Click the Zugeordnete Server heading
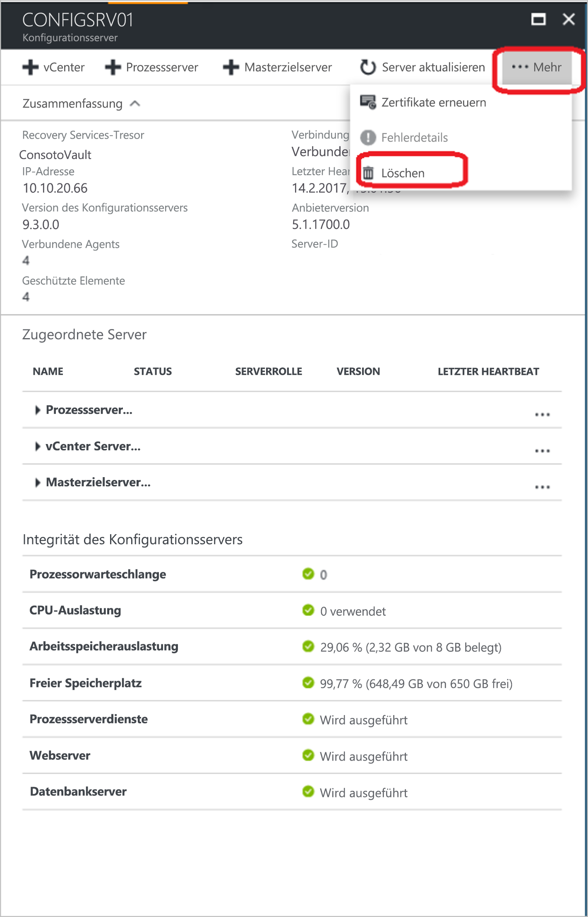The height and width of the screenshot is (917, 588). pyautogui.click(x=84, y=335)
